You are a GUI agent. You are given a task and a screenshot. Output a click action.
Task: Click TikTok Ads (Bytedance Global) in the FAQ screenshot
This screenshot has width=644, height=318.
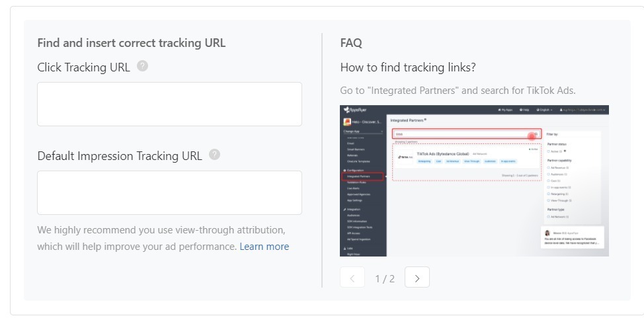[x=443, y=153]
